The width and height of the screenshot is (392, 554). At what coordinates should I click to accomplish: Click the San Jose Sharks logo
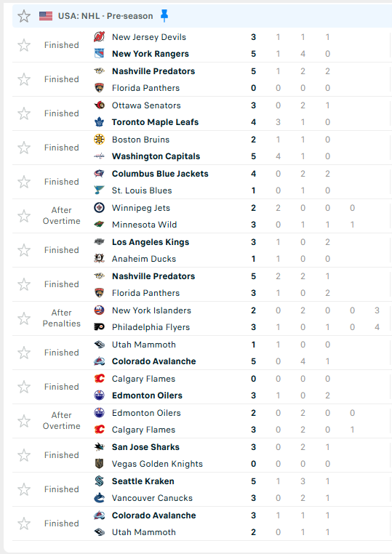coord(100,447)
